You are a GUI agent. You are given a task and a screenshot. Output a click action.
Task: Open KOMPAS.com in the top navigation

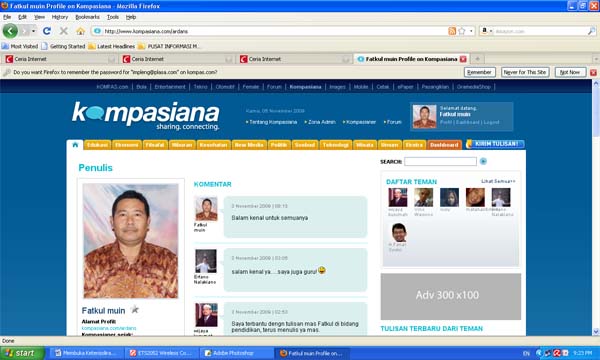point(112,87)
